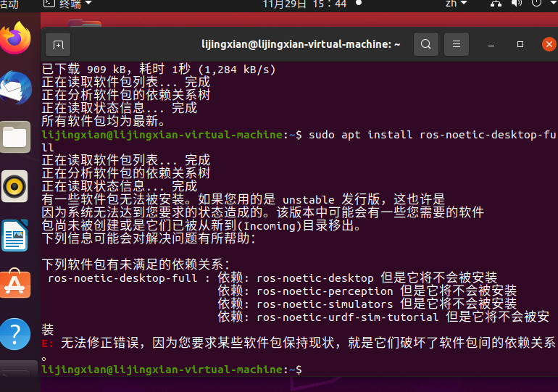The image size is (558, 392).
Task: Open a new terminal tab with the plus icon
Action: tap(58, 44)
